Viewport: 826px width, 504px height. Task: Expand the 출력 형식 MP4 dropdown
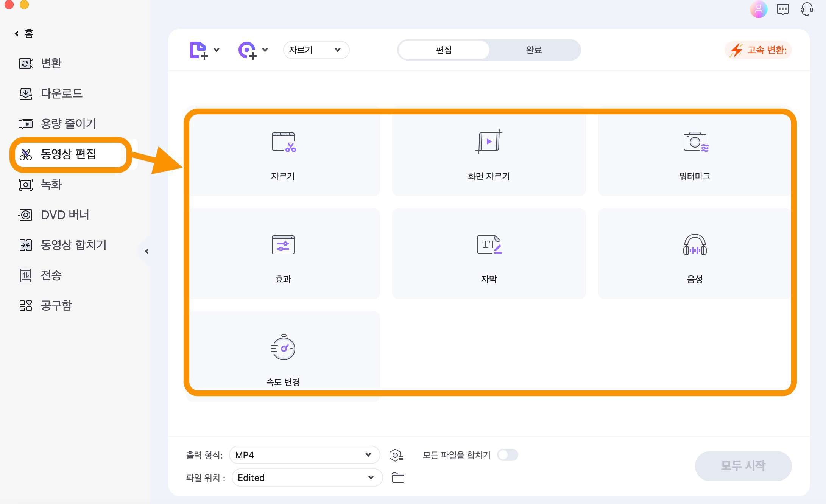pos(367,454)
